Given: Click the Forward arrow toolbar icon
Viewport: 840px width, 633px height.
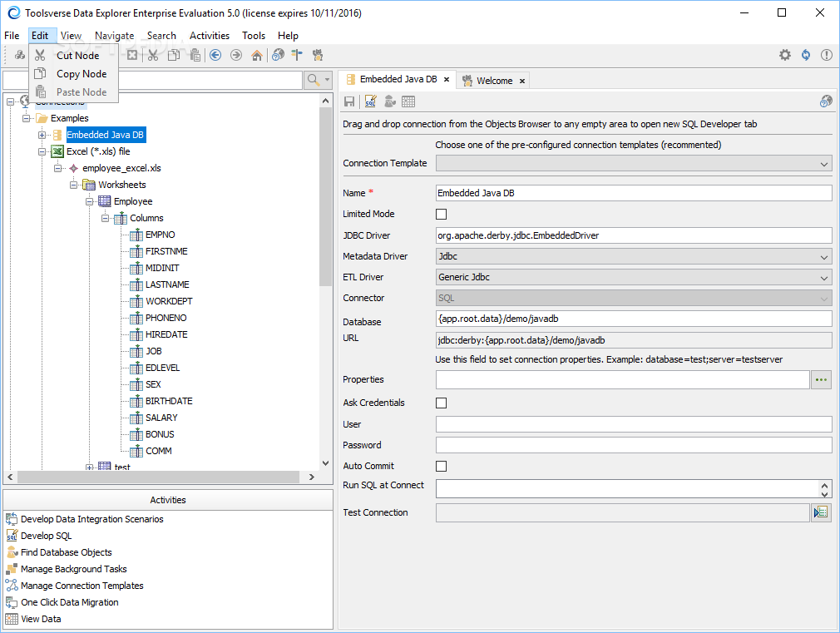Looking at the screenshot, I should point(236,55).
